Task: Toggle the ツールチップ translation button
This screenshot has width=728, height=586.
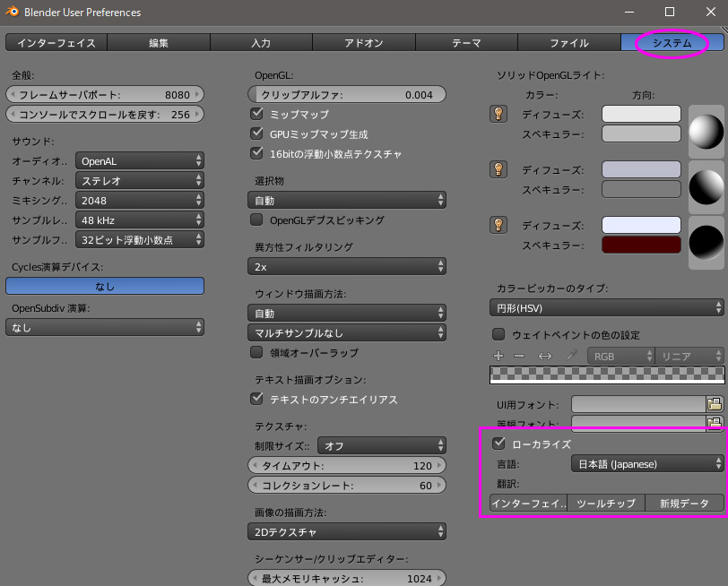Action: [x=606, y=504]
